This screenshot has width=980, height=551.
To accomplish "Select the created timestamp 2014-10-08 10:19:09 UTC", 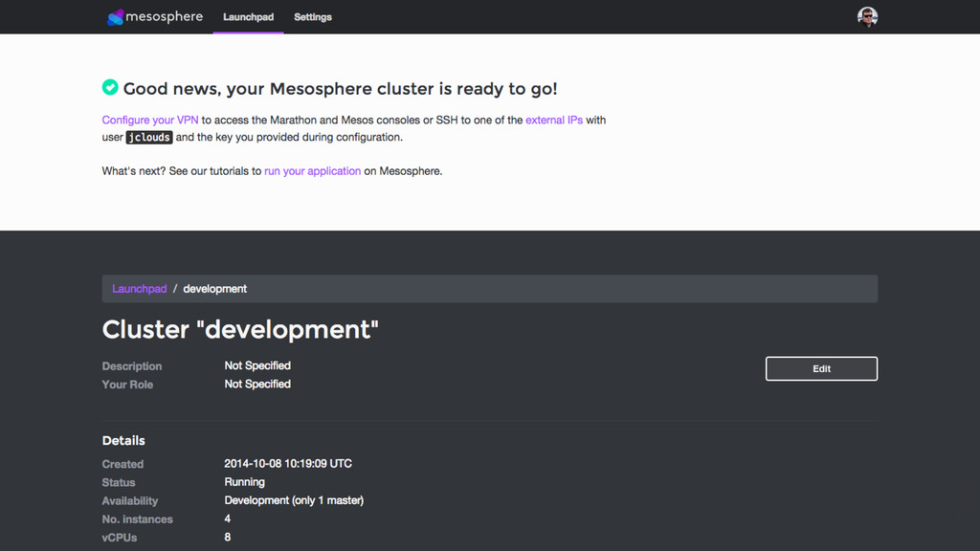I will click(288, 464).
